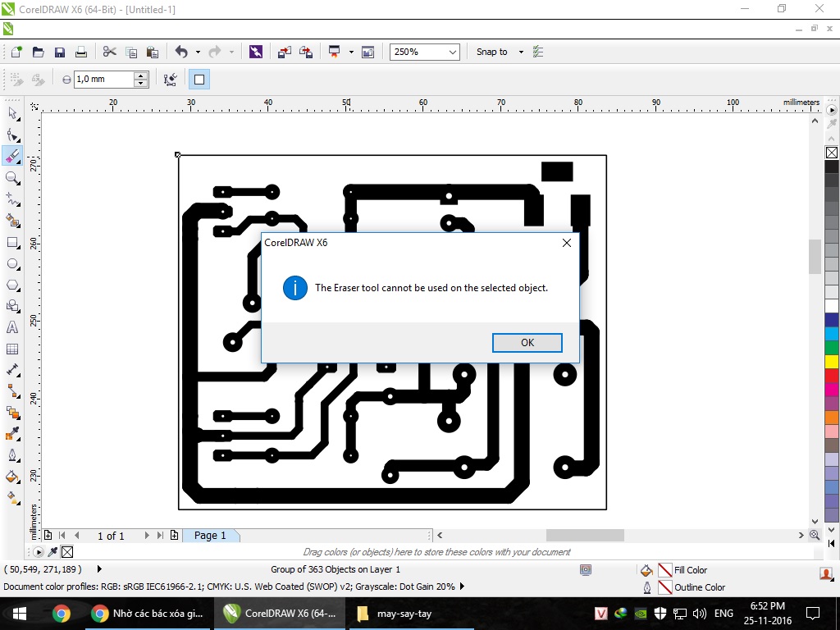840x630 pixels.
Task: Select the Pick tool in toolbox
Action: (x=12, y=113)
